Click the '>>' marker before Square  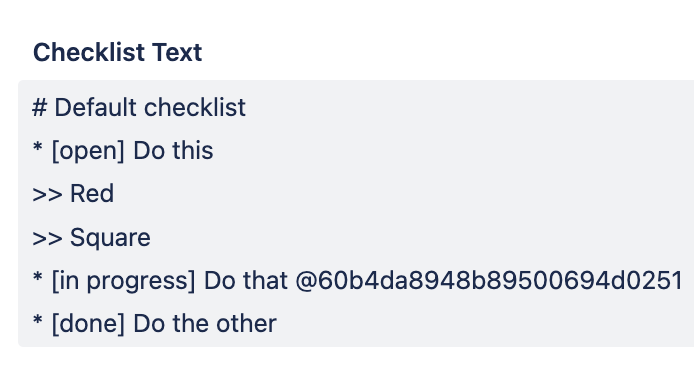tap(47, 238)
